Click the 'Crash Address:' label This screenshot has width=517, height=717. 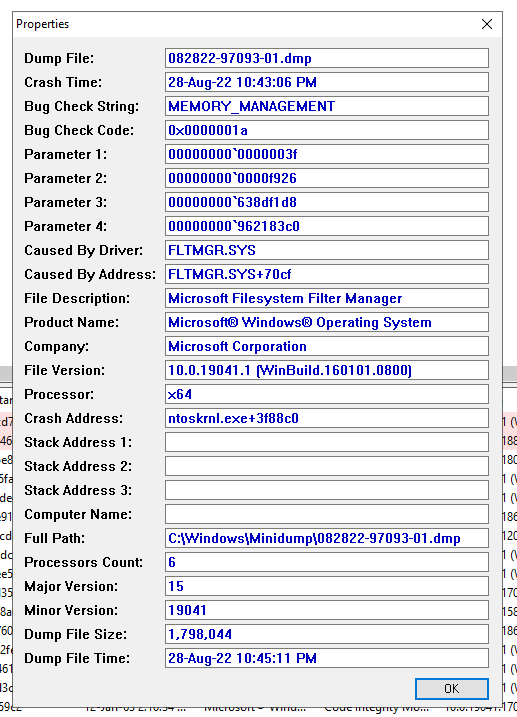tap(74, 418)
